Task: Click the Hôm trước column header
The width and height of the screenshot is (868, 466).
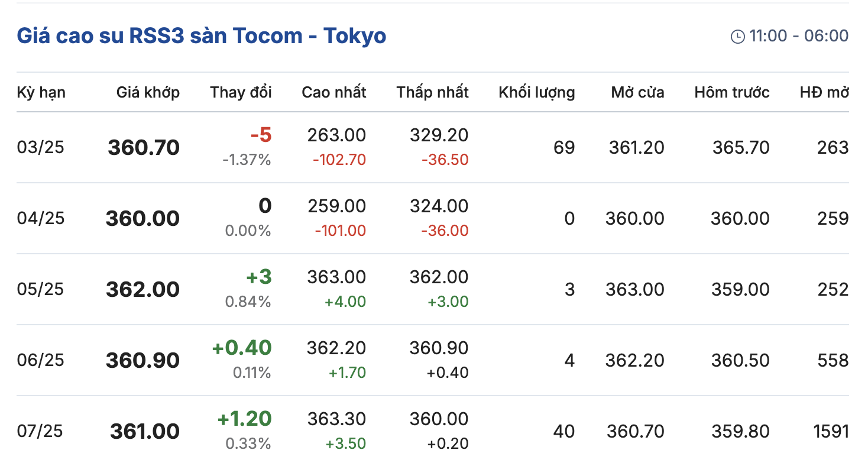Action: click(732, 92)
